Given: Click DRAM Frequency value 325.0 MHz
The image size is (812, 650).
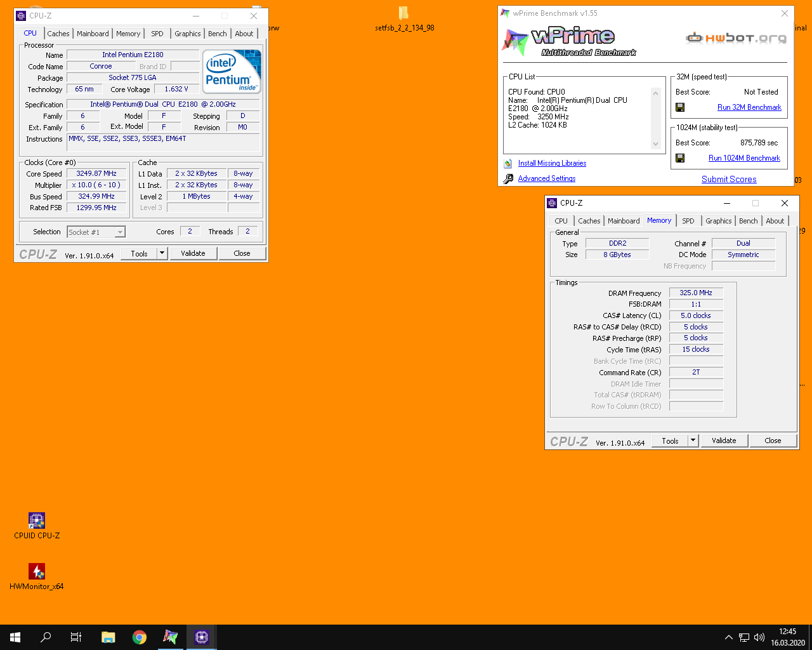Looking at the screenshot, I should pyautogui.click(x=696, y=293).
